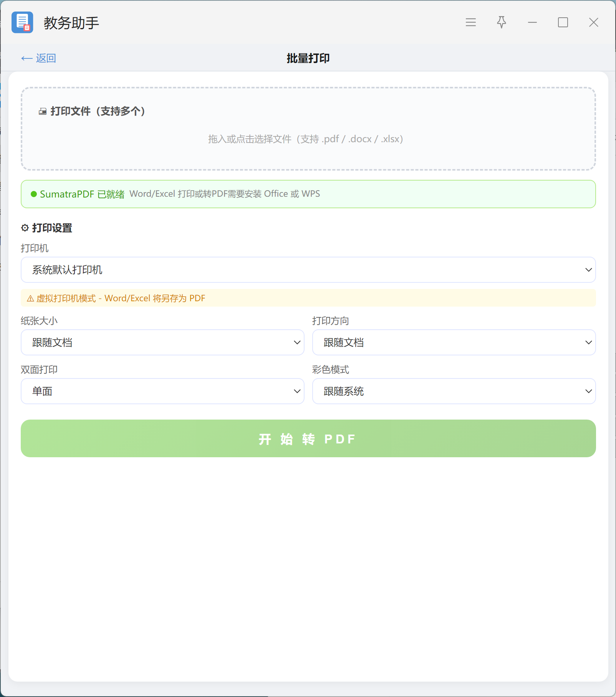
Task: Click the back arrow beside 返回
Action: click(26, 58)
